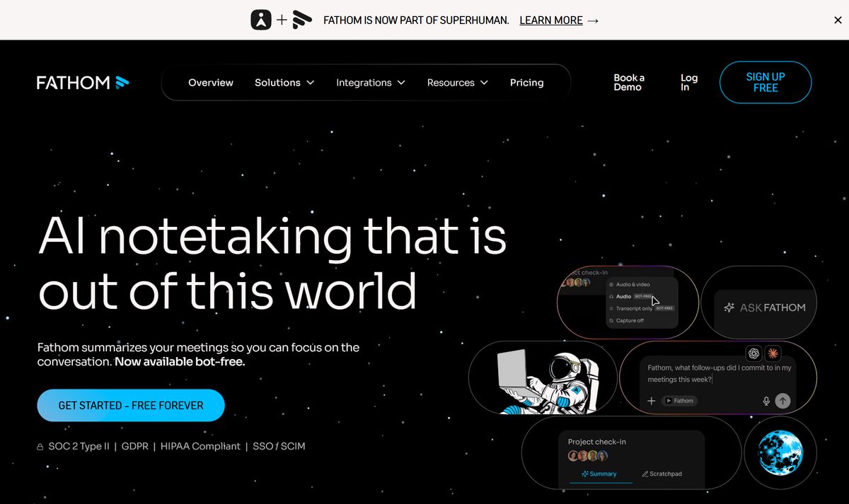849x504 pixels.
Task: Choose the Audio capture option
Action: pyautogui.click(x=623, y=296)
